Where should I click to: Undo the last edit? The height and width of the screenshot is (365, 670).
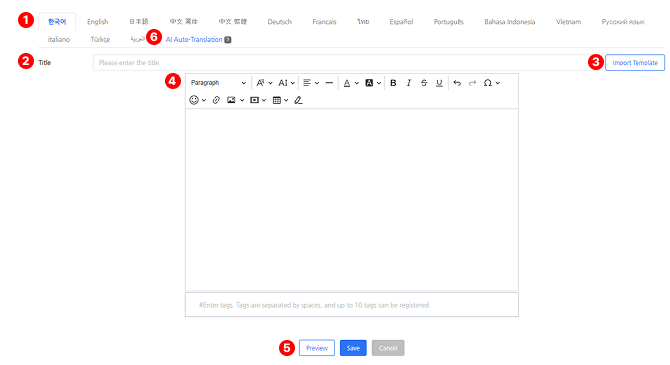click(x=457, y=83)
